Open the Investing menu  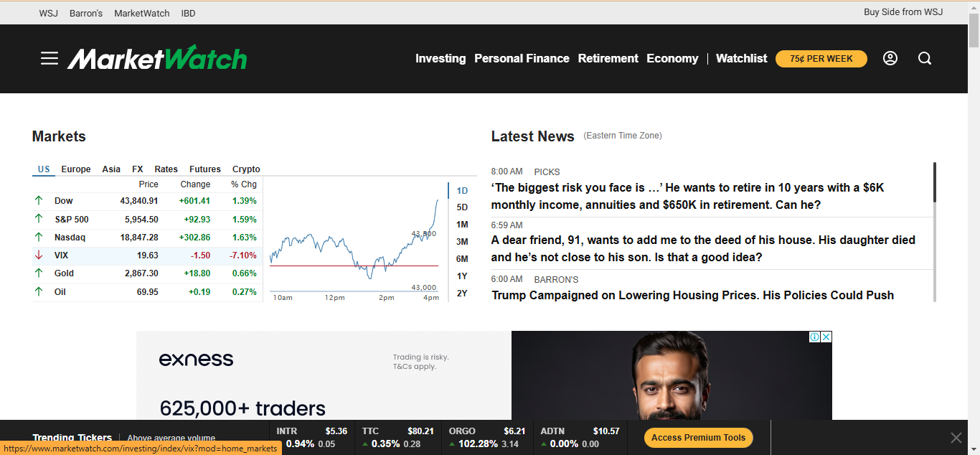tap(440, 59)
